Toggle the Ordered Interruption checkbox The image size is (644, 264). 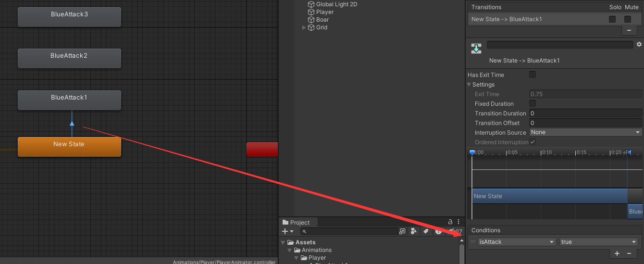[533, 142]
